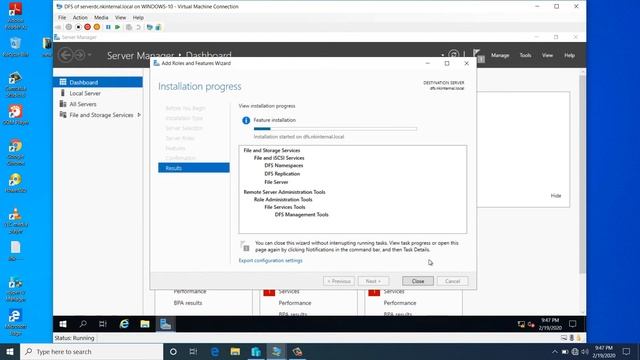This screenshot has height=360, width=640.
Task: Click the Share toolbar icon beside Enhanced Session
Action: coord(158,27)
